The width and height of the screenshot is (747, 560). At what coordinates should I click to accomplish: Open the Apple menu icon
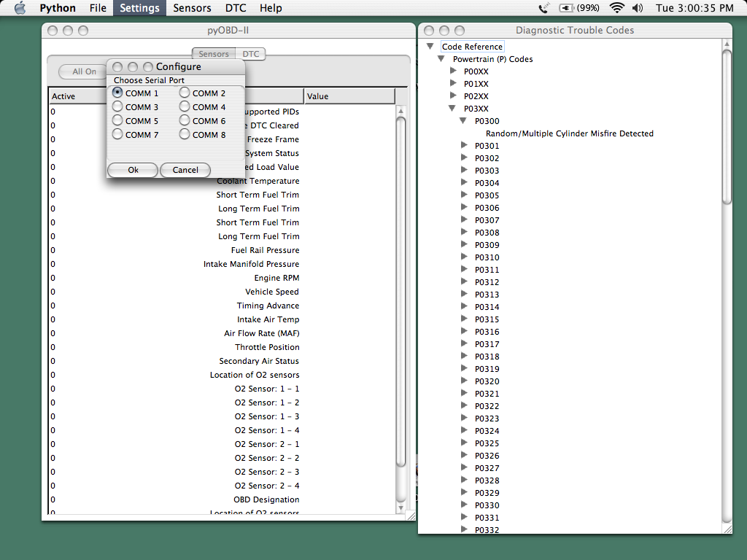(x=20, y=8)
